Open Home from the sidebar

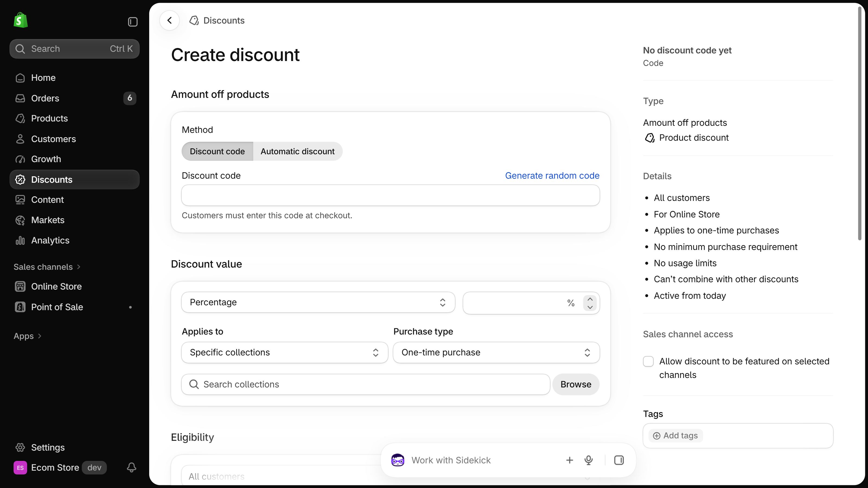click(x=75, y=78)
